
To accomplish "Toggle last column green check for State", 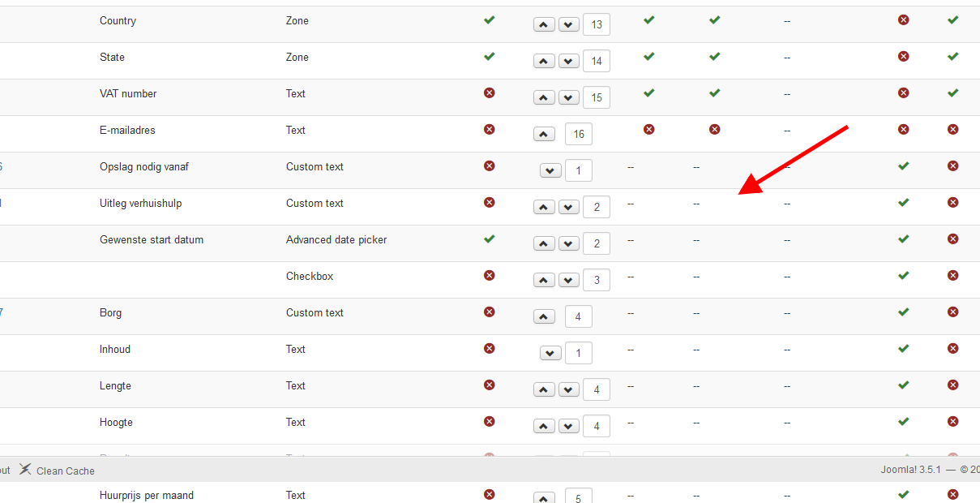I will pyautogui.click(x=952, y=57).
